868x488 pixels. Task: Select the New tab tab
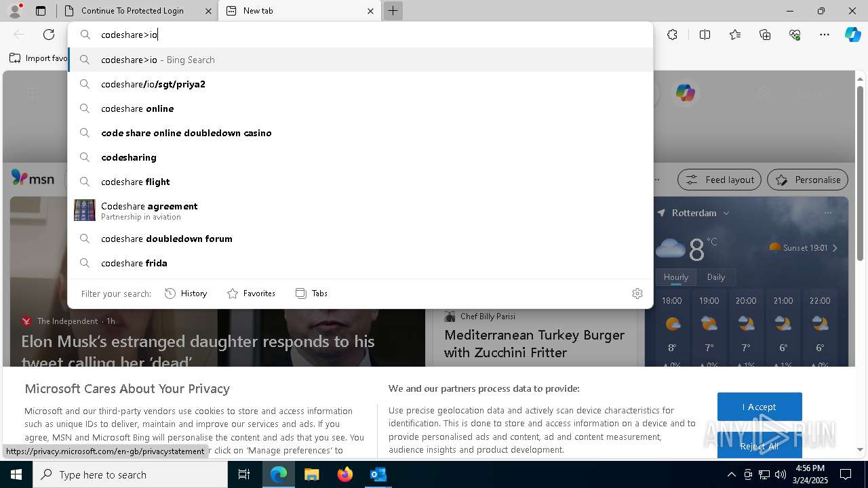(299, 11)
